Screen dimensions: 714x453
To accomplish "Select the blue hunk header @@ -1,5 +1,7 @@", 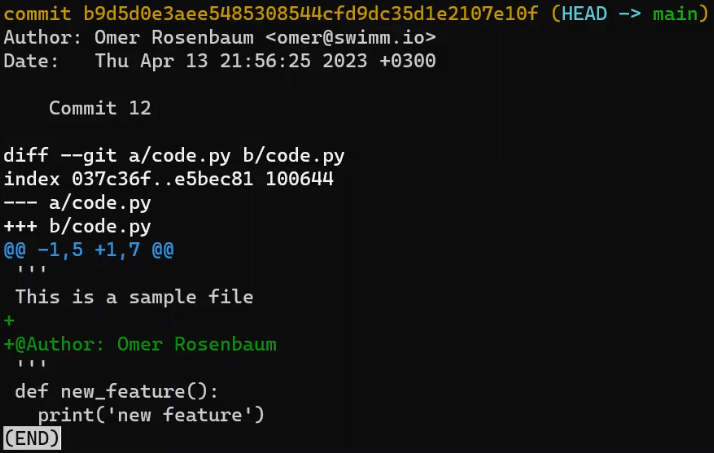I will point(89,250).
